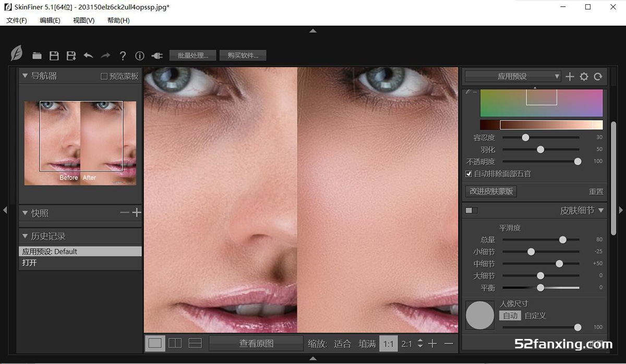The image size is (626, 364).
Task: Switch to side-by-side split view layout
Action: 175,343
